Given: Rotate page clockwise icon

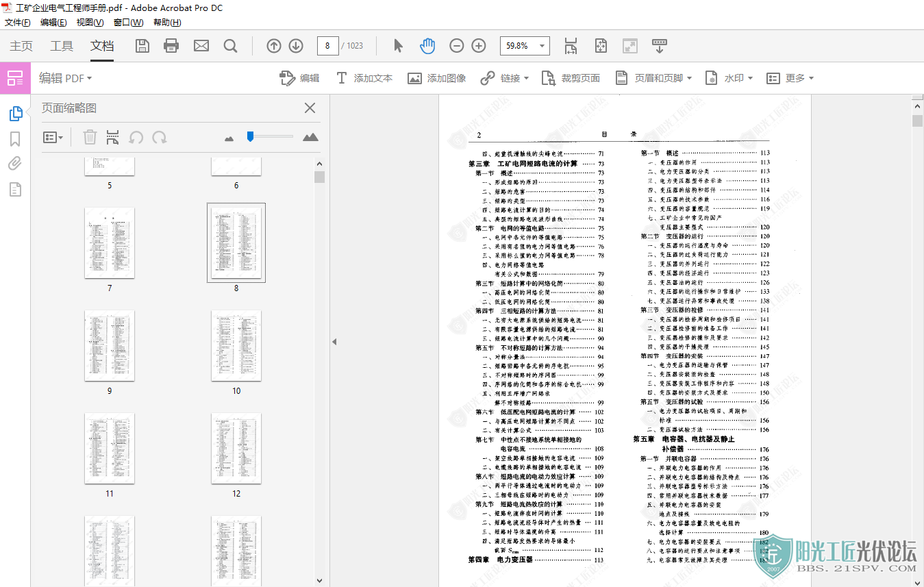Looking at the screenshot, I should (160, 137).
